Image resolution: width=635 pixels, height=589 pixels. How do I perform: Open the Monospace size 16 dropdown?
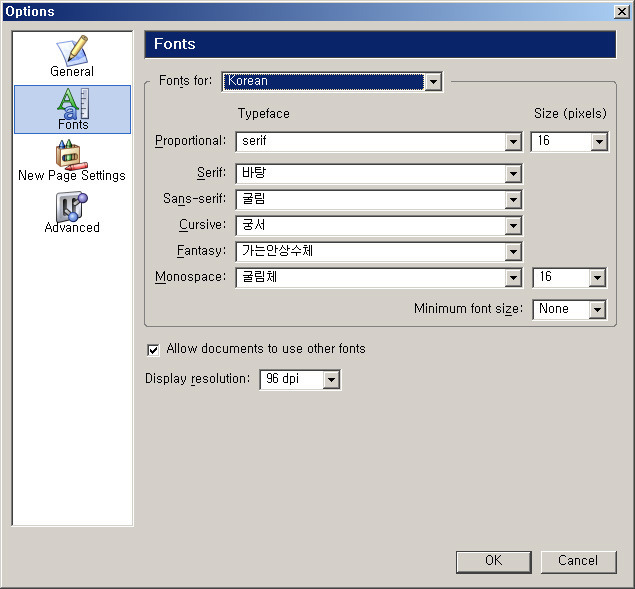coord(569,277)
